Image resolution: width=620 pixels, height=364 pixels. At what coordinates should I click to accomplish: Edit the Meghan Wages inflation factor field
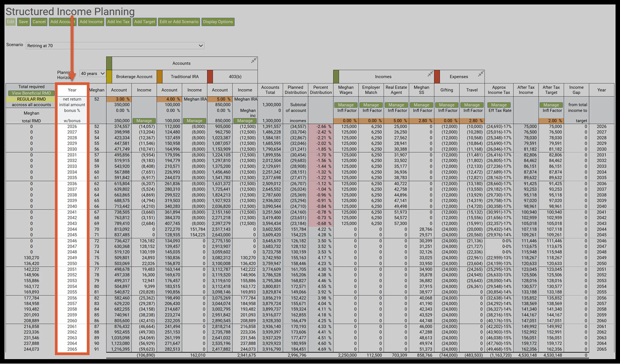(345, 120)
